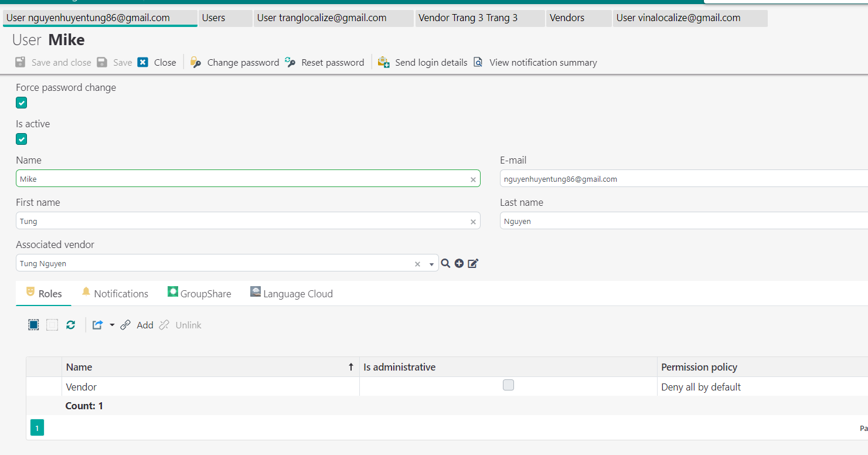Select the Vendor role row name
868x455 pixels.
point(81,387)
